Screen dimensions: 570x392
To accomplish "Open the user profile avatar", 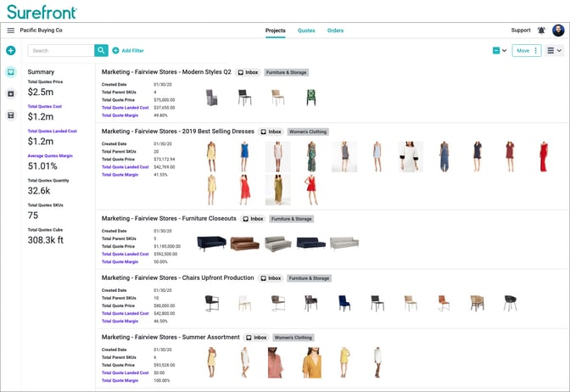I will click(558, 31).
